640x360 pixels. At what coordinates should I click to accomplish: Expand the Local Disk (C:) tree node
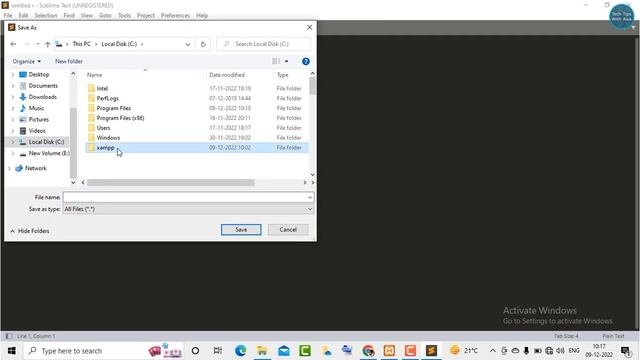13,142
